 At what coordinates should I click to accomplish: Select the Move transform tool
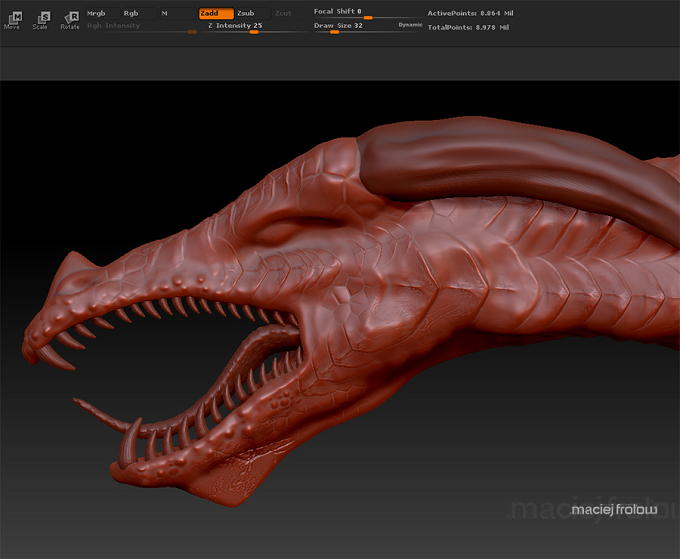coord(13,20)
